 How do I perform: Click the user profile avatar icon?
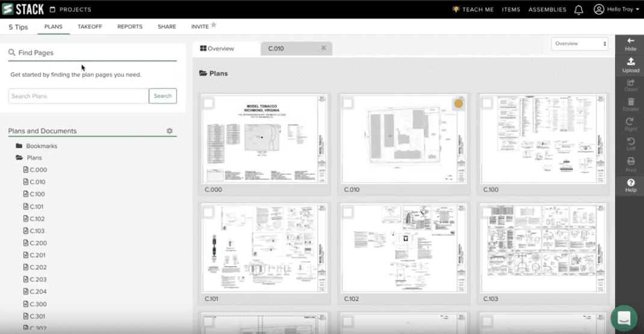(599, 9)
